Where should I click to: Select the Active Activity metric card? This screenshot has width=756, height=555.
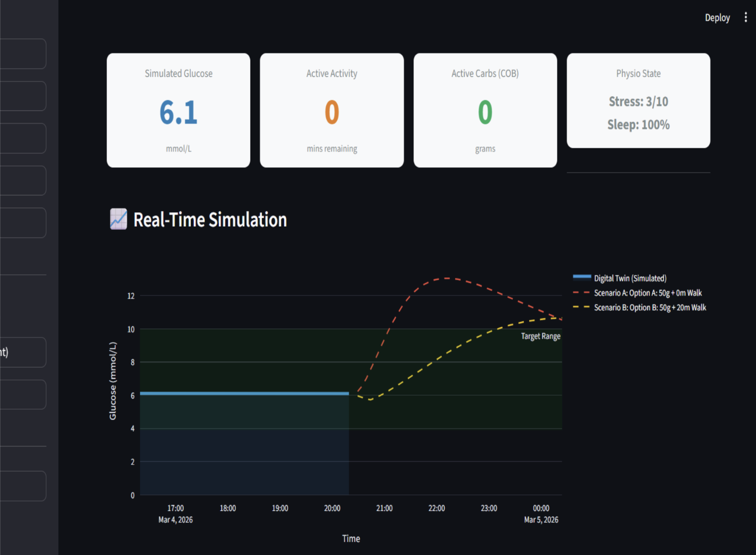332,110
